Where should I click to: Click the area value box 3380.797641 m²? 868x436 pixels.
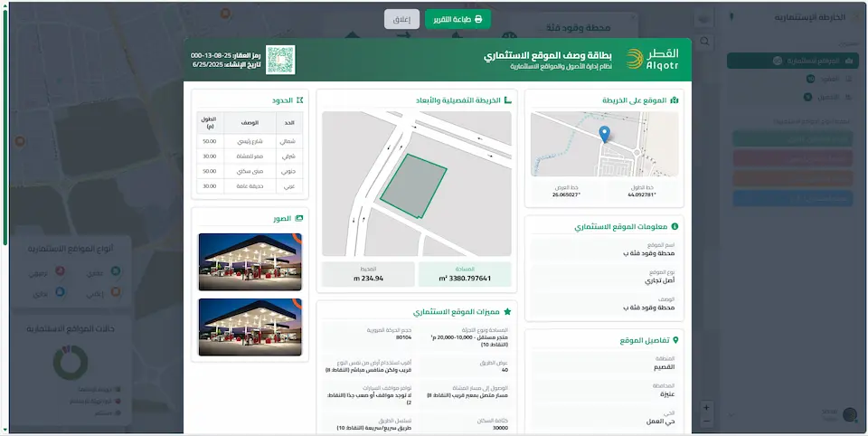coord(465,274)
